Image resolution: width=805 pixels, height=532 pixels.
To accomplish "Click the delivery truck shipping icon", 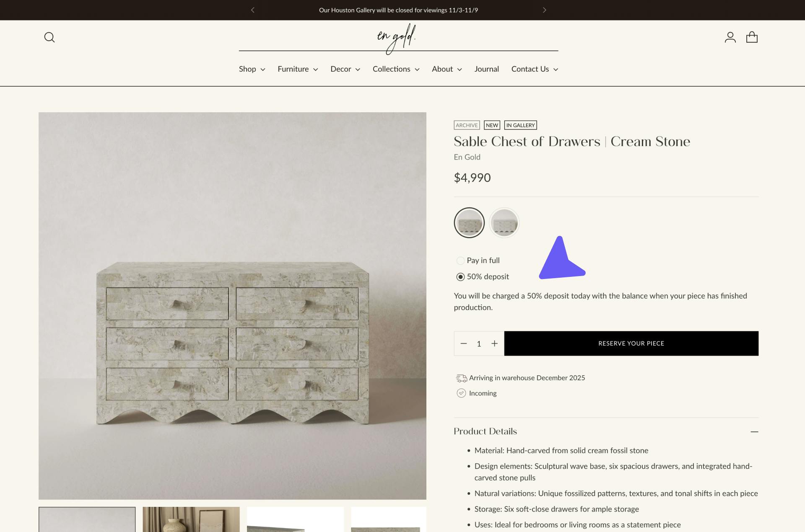I will 461,377.
